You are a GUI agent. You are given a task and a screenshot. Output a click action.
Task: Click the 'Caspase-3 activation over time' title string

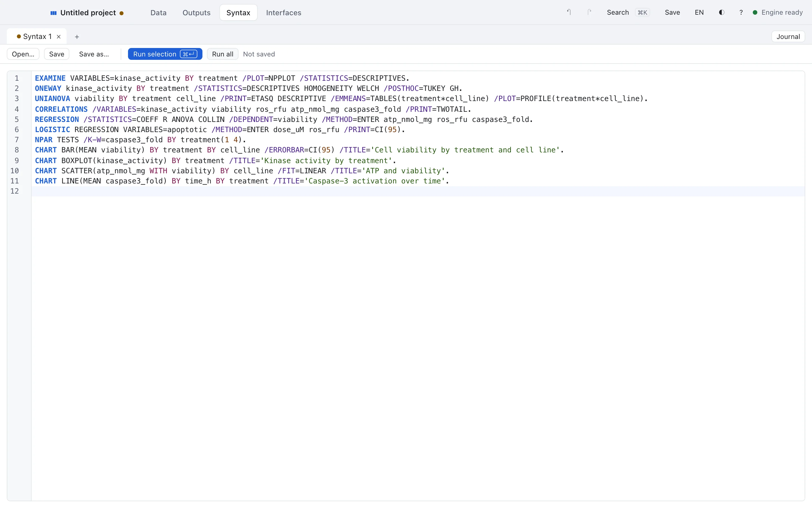[x=374, y=181]
